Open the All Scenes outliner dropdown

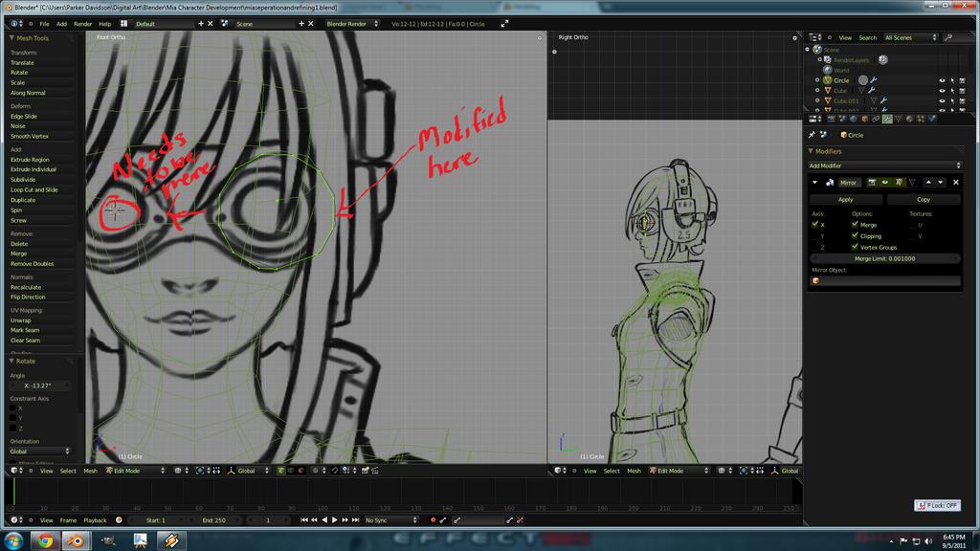[x=910, y=37]
